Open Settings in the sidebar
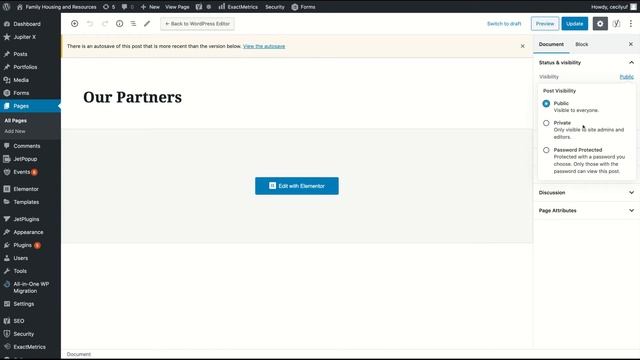Image resolution: width=640 pixels, height=360 pixels. (x=24, y=304)
